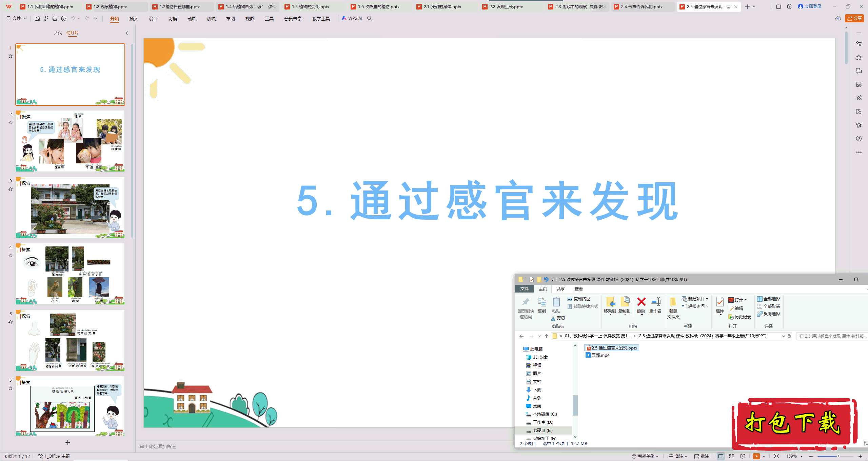This screenshot has height=461, width=868.
Task: Click the 剪切 scissors item in Explorer
Action: coord(558,318)
